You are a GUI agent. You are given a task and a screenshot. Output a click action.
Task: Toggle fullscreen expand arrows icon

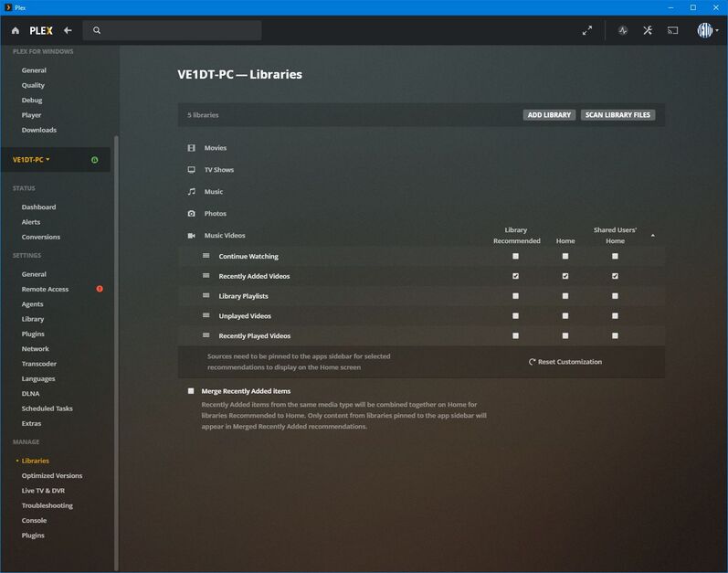[587, 31]
